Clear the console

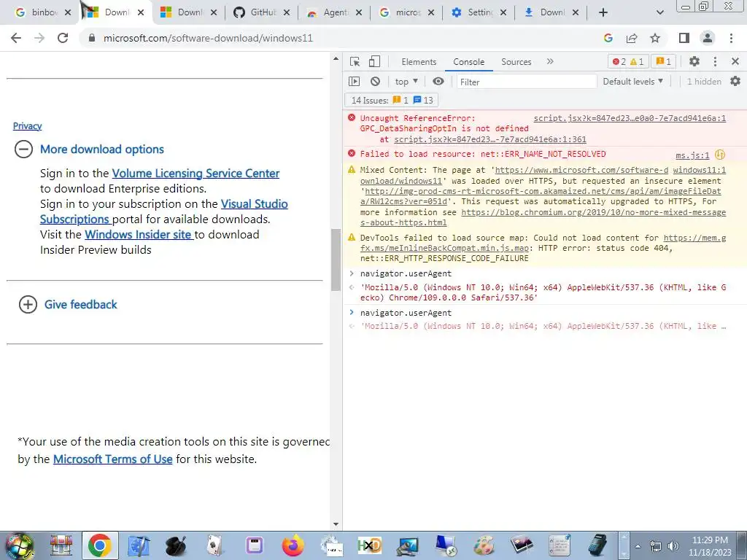(x=376, y=82)
